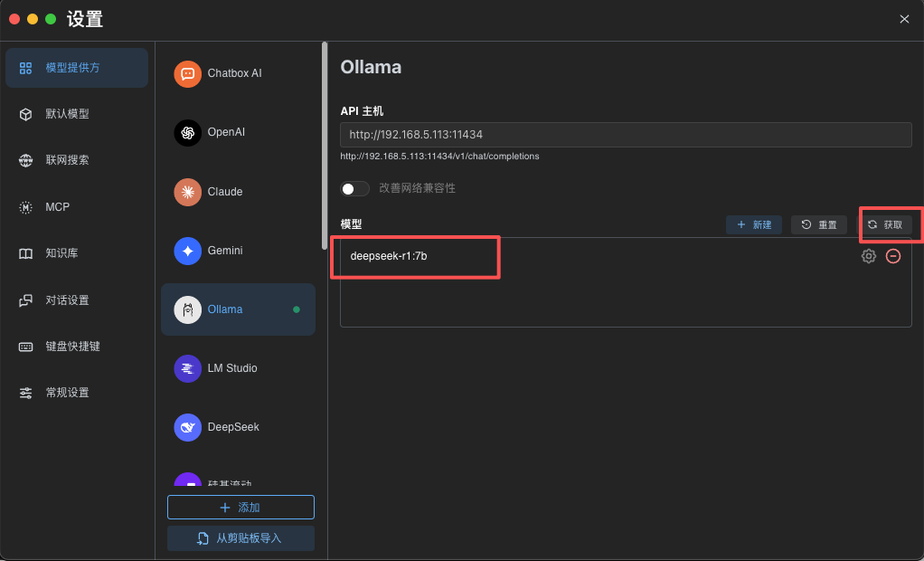Open the 知识库 settings page
Image resolution: width=924 pixels, height=561 pixels.
62,253
